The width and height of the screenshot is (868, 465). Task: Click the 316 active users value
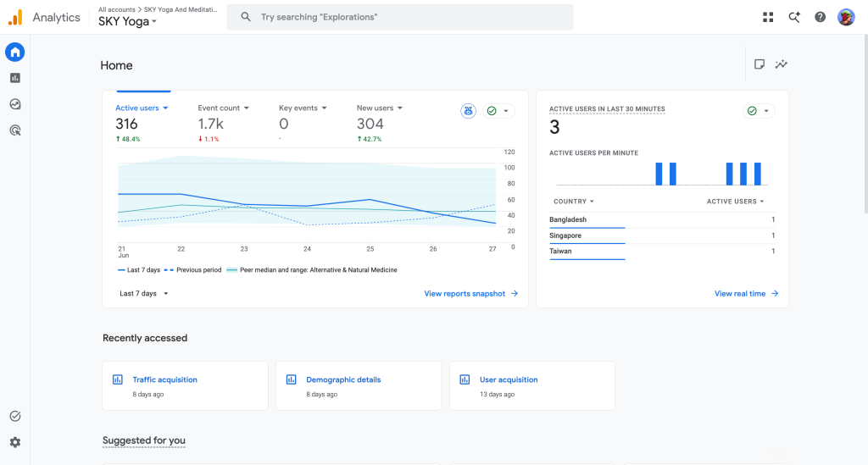point(126,124)
